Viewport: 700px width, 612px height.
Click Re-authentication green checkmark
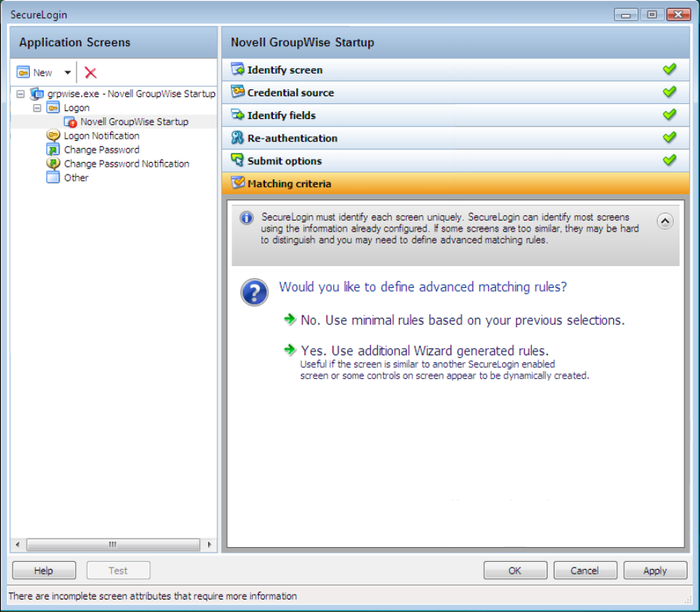[669, 138]
